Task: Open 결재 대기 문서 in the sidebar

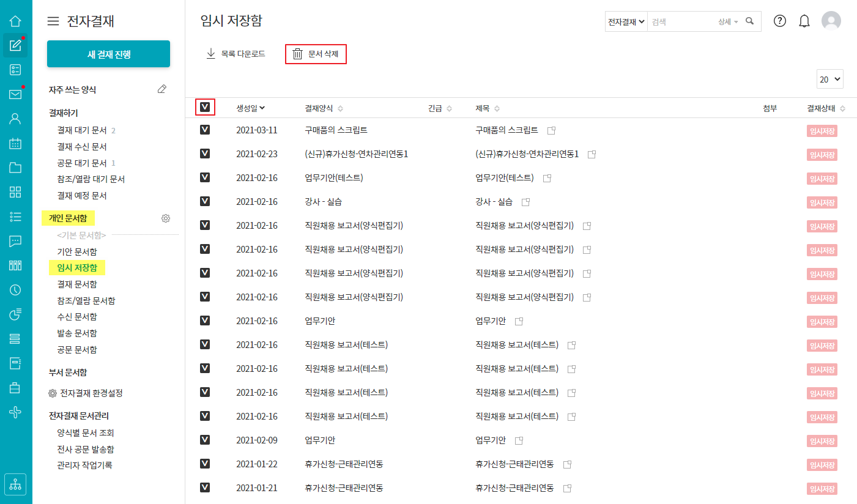Action: pos(81,130)
